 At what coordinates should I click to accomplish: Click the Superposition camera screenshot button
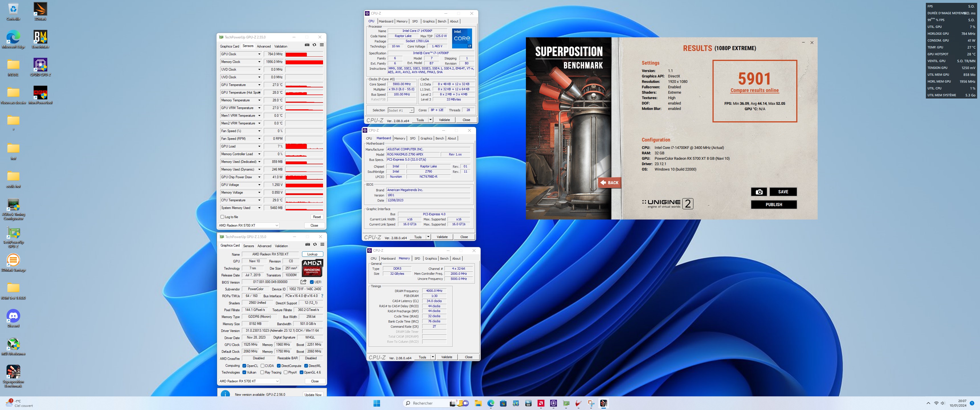pyautogui.click(x=759, y=192)
